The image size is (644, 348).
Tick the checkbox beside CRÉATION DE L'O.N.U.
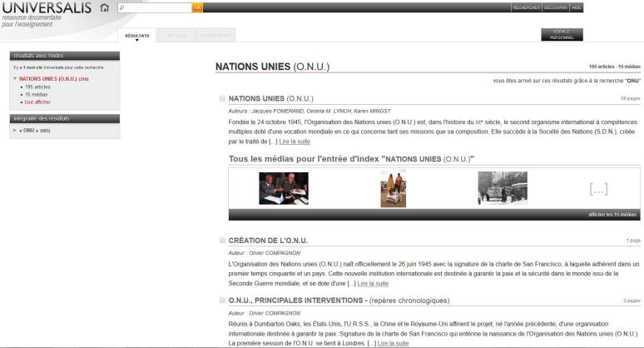coord(222,241)
